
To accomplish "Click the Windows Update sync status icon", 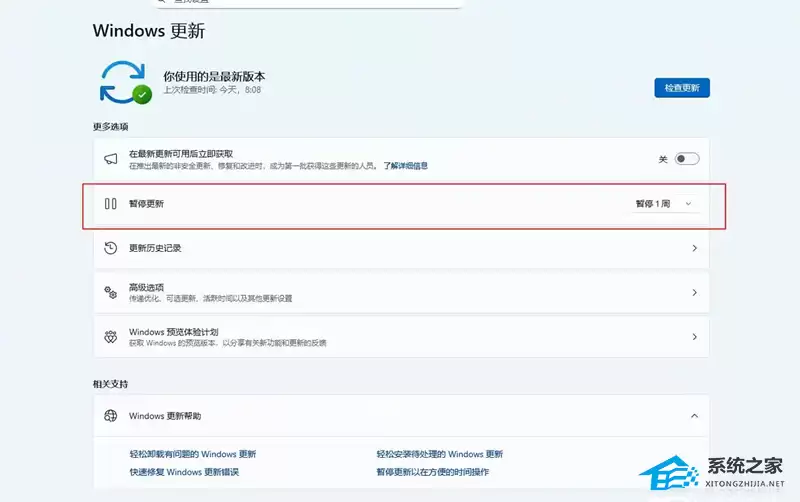I will 124,83.
